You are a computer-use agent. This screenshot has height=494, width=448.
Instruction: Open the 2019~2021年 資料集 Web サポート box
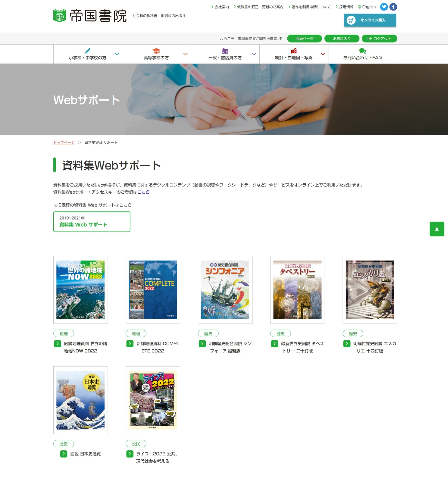coord(92,222)
